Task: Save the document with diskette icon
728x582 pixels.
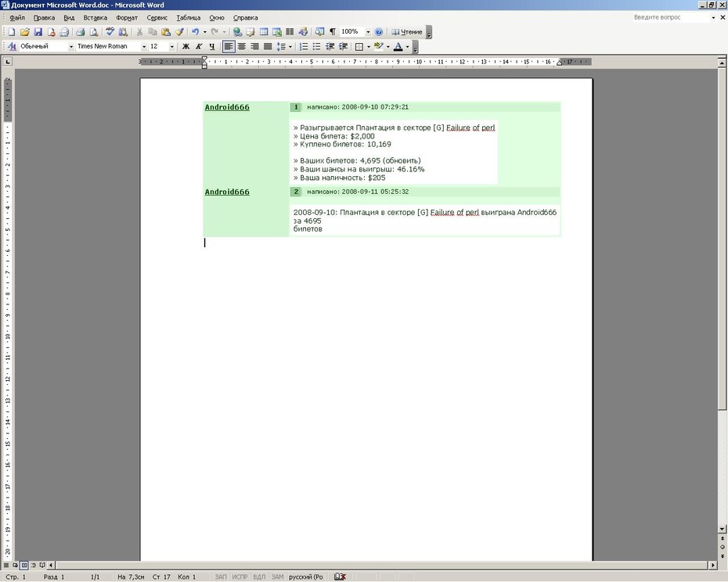Action: point(38,32)
